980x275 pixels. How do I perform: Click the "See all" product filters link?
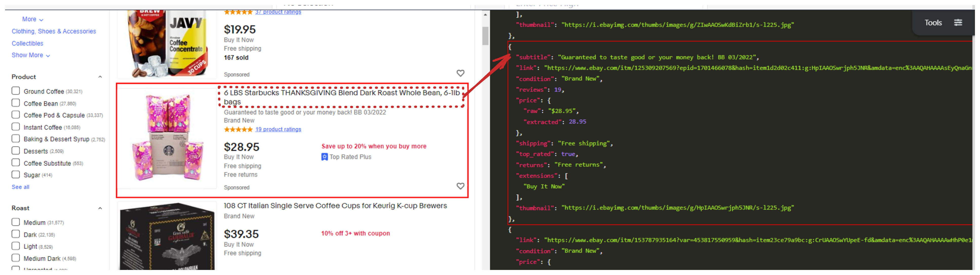tap(20, 187)
